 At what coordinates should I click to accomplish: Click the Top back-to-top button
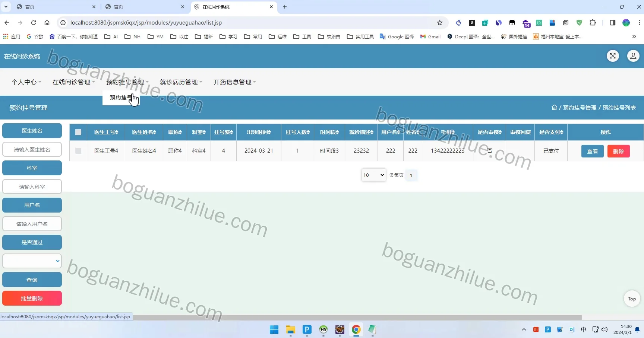pos(632,299)
